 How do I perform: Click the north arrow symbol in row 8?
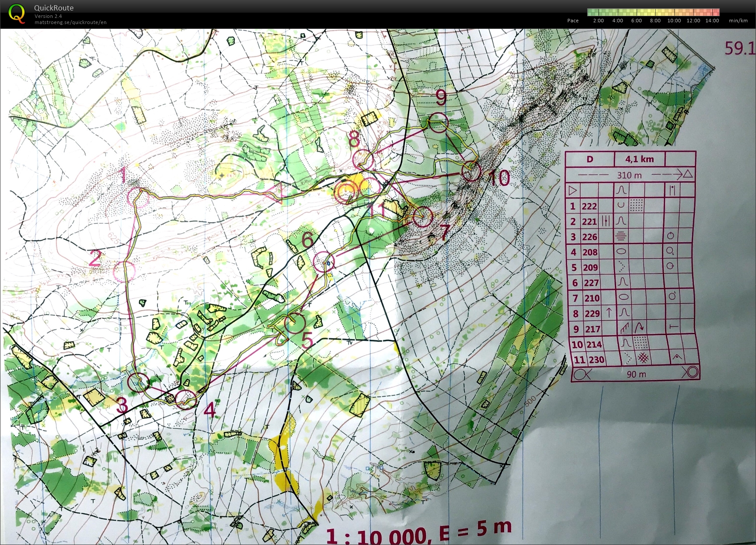coord(609,312)
